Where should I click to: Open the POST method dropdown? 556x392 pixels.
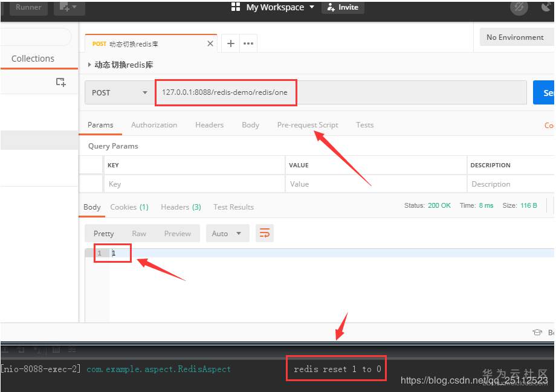[x=120, y=92]
